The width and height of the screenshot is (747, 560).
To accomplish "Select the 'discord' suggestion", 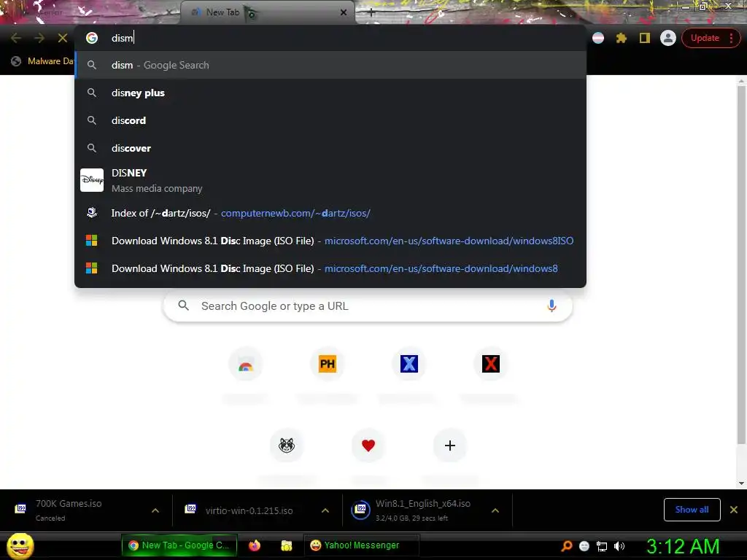I will pyautogui.click(x=330, y=120).
